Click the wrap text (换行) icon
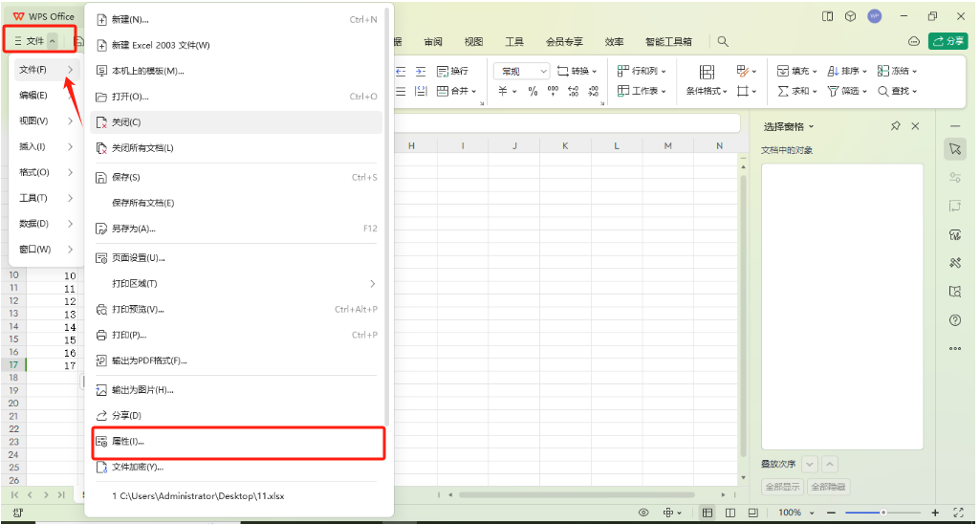Viewport: 980px width, 524px height. (x=452, y=72)
